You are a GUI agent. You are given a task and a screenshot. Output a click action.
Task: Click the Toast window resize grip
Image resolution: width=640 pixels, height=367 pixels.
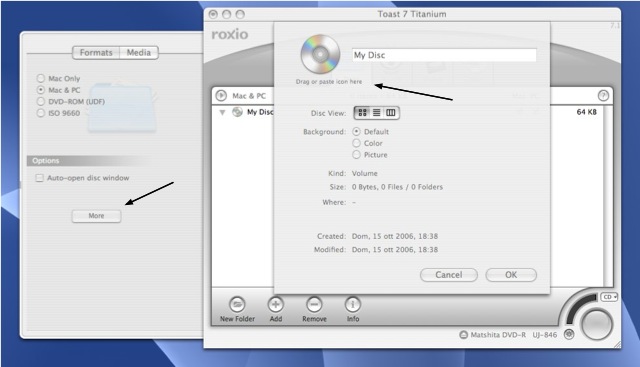pos(617,344)
